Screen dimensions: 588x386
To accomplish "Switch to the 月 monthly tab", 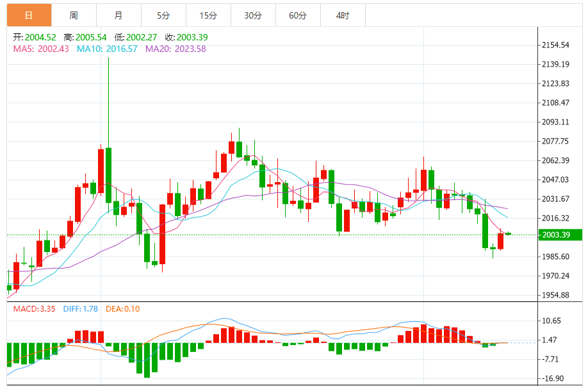I will 119,15.
